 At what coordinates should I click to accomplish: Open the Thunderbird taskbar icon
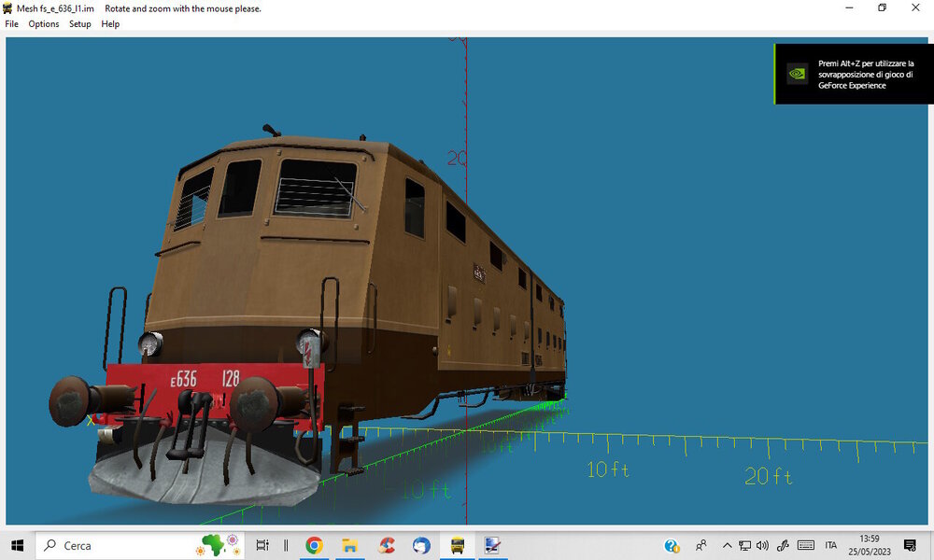(422, 545)
